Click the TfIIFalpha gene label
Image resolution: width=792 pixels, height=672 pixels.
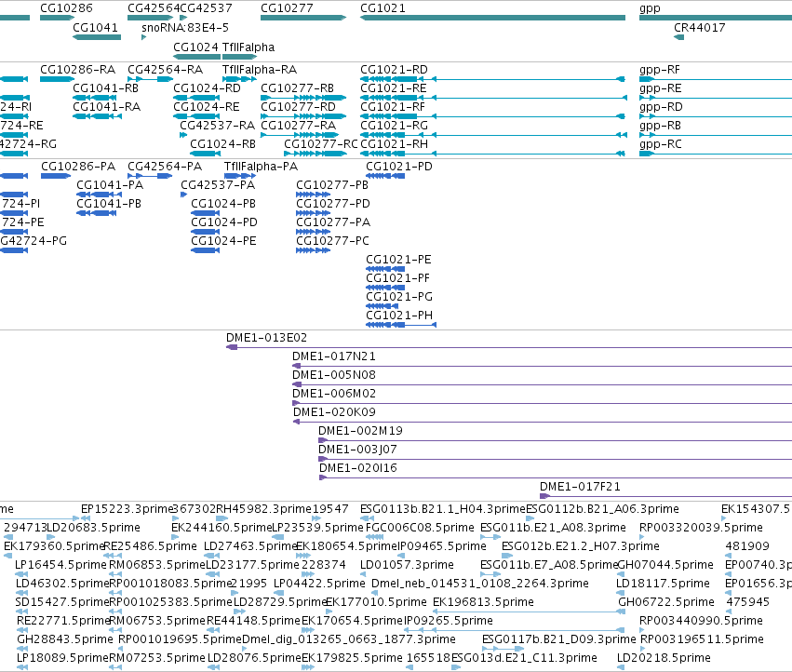tap(248, 47)
